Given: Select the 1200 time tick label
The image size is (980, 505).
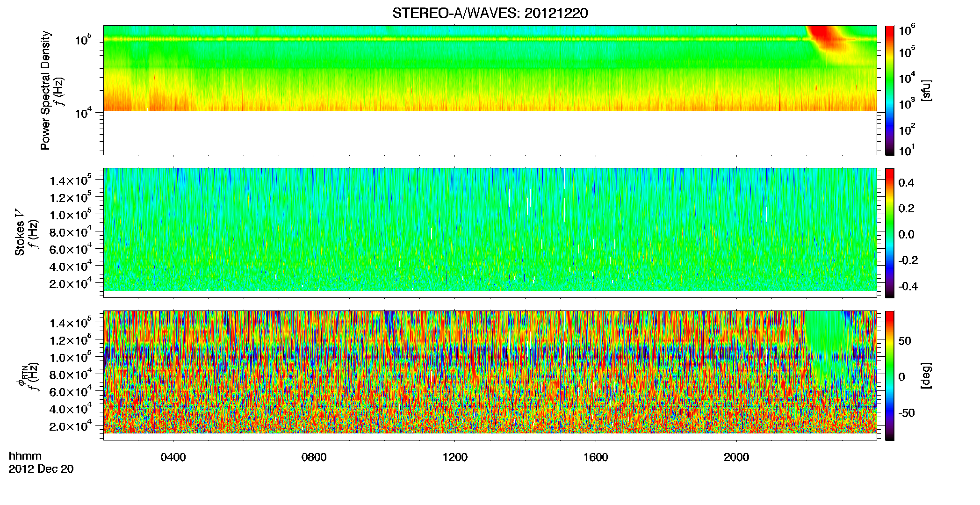Looking at the screenshot, I should [454, 457].
